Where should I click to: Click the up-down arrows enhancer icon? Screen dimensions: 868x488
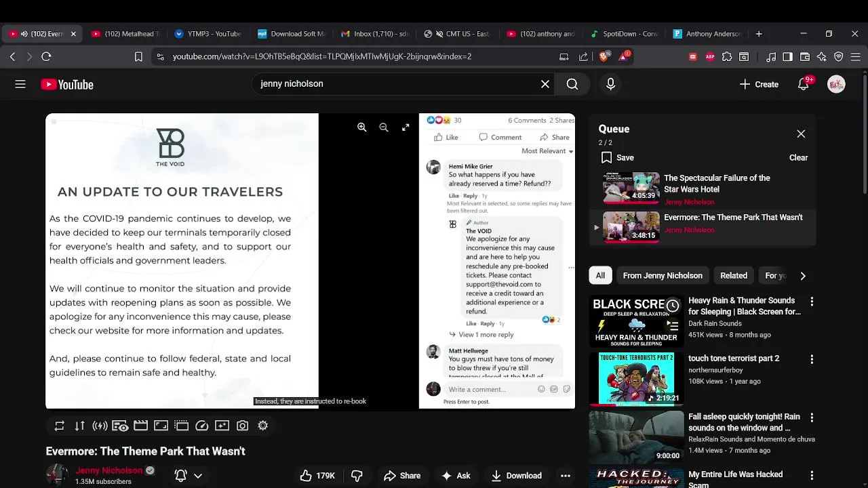pos(80,426)
